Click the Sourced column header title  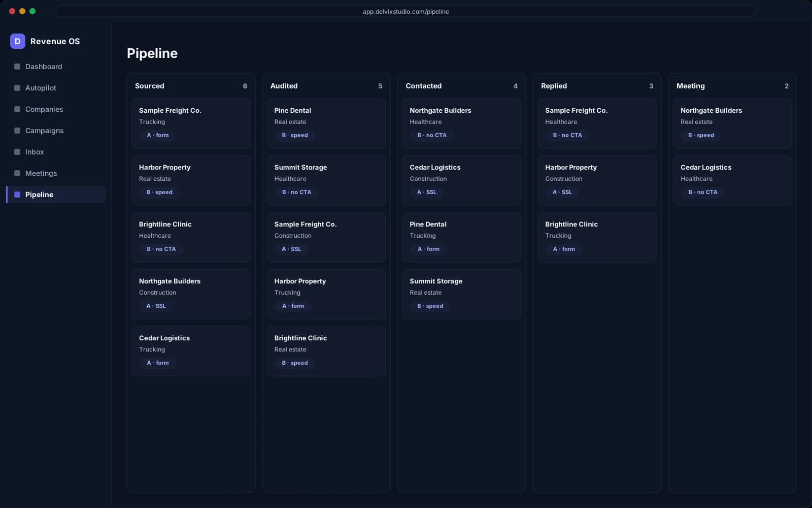pos(150,86)
